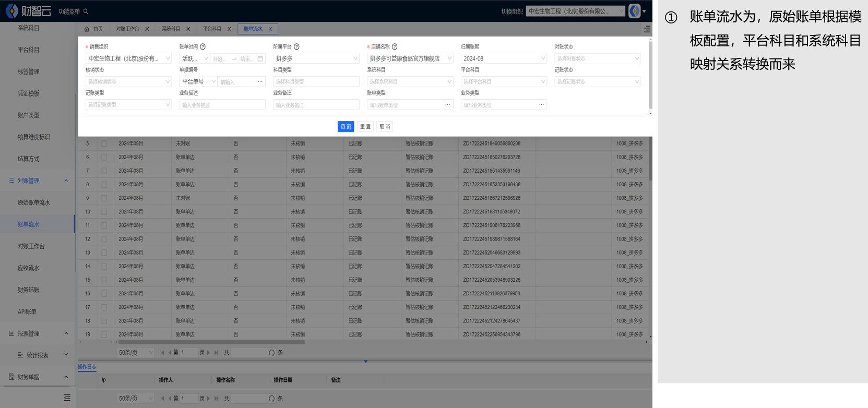This screenshot has height=408, width=868.
Task: Check the row 17 checkbox
Action: click(x=104, y=308)
